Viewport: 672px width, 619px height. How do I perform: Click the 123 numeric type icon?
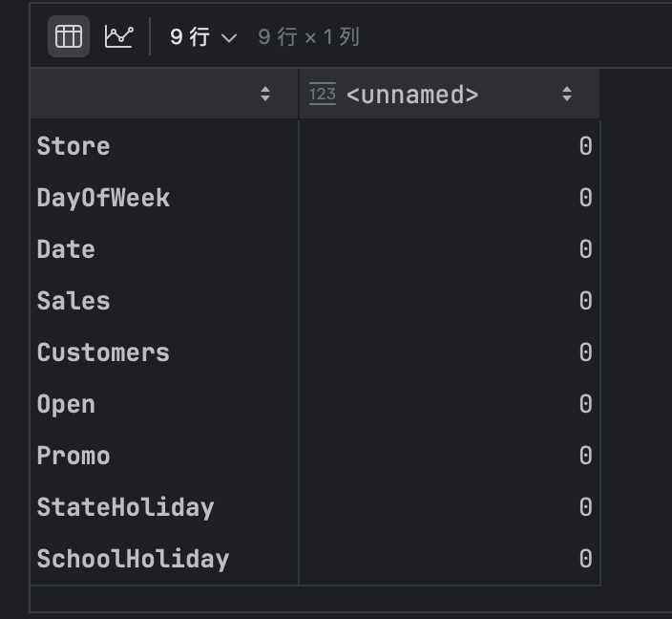point(323,94)
